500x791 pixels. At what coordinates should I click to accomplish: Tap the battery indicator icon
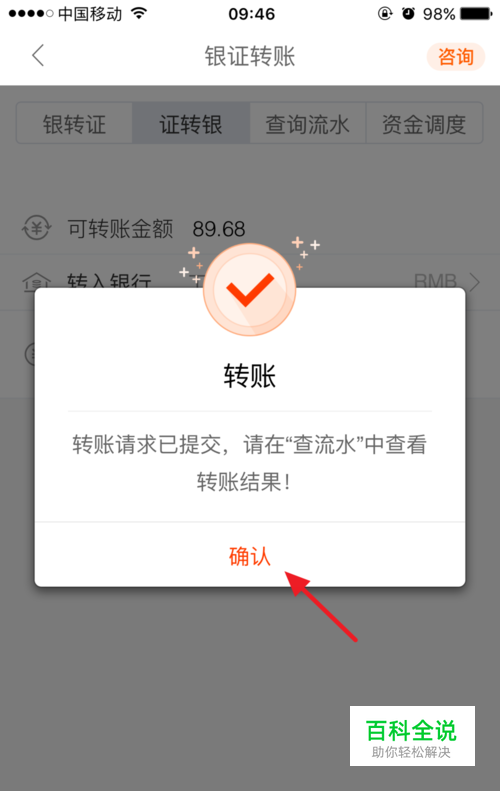click(x=476, y=14)
